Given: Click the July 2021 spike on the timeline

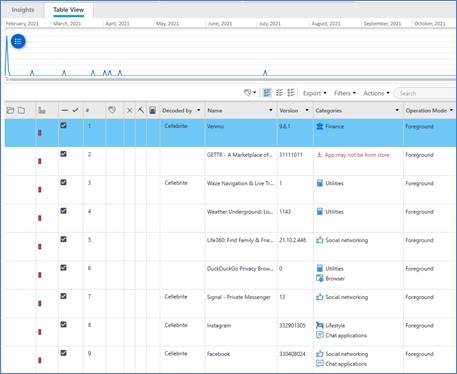Looking at the screenshot, I should 265,73.
